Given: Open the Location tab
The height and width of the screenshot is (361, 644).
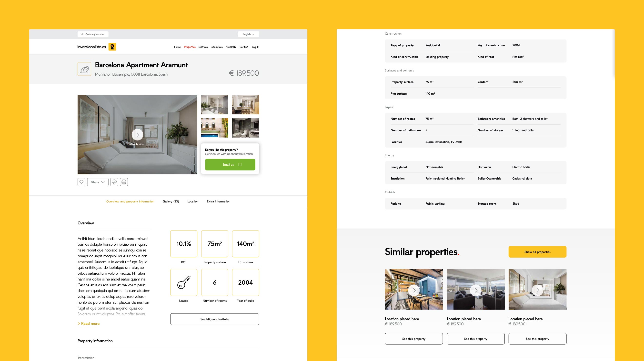Looking at the screenshot, I should click(x=193, y=201).
